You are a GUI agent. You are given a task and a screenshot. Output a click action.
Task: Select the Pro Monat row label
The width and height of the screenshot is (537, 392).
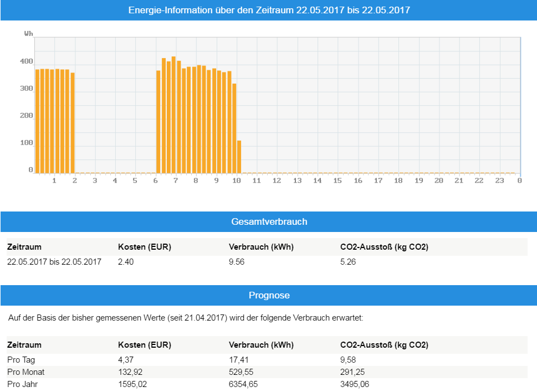point(25,372)
